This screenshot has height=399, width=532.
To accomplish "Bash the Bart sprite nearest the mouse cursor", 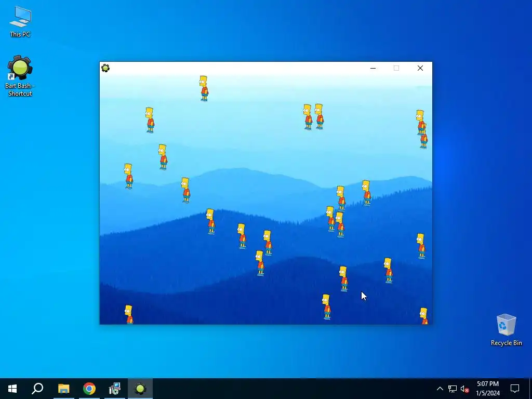I will click(343, 279).
